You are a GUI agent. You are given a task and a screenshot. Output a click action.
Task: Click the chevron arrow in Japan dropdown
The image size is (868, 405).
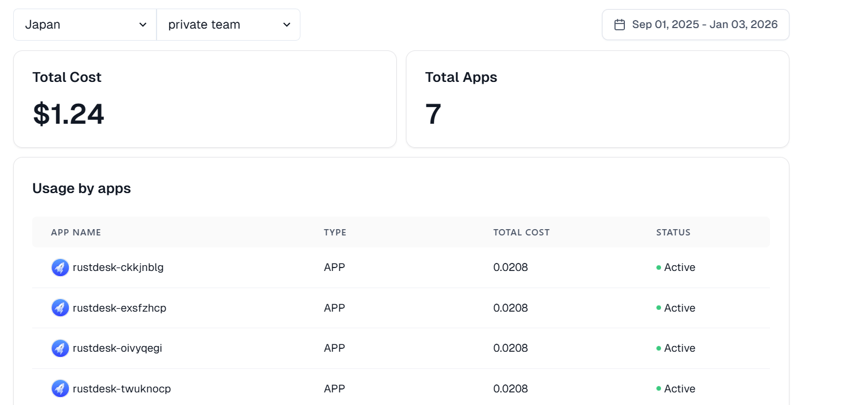point(143,25)
